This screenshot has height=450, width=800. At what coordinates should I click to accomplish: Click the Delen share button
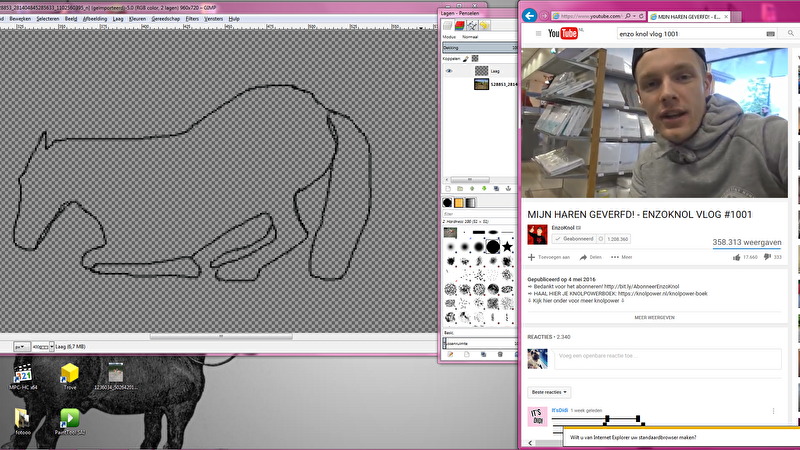pyautogui.click(x=590, y=257)
